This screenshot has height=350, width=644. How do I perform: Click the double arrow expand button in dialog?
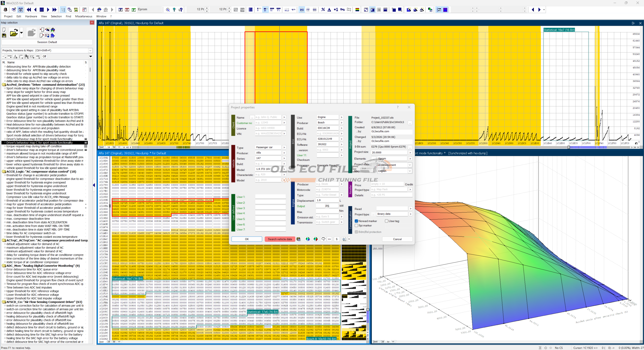click(330, 239)
